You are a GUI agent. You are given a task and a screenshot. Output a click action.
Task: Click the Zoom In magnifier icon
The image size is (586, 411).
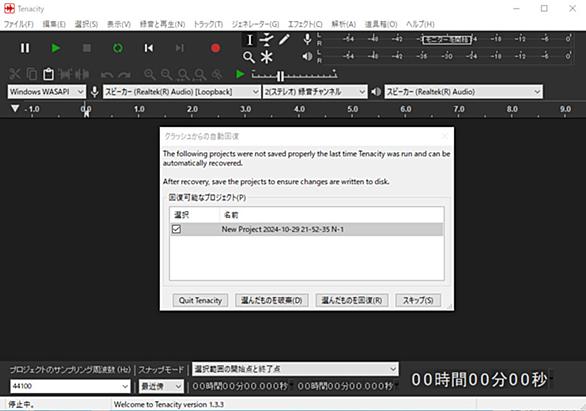150,74
